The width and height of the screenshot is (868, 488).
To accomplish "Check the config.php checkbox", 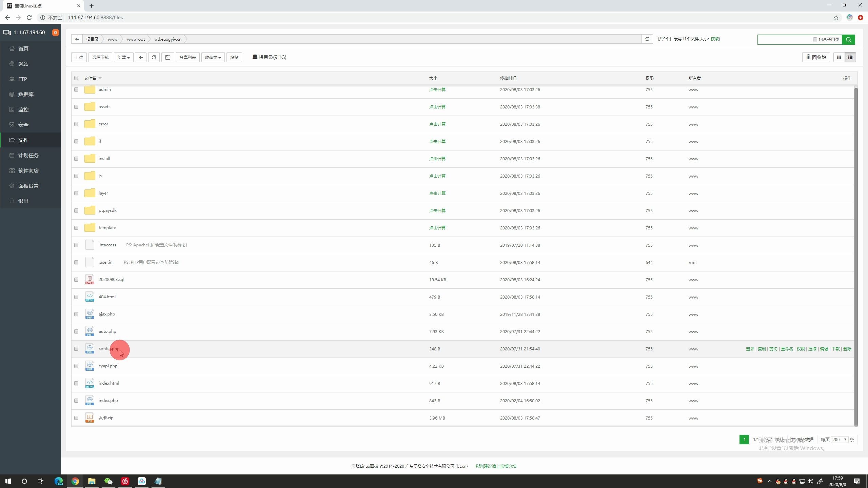I will 76,349.
